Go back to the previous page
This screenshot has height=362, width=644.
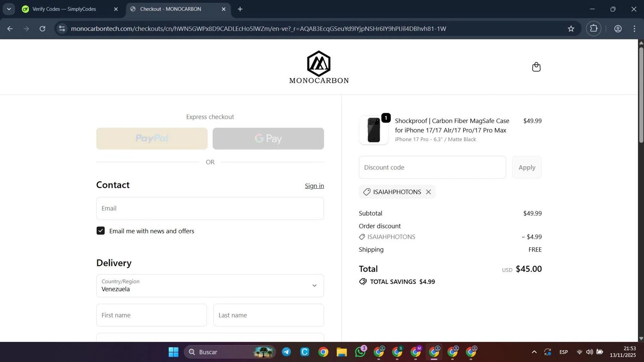10,29
